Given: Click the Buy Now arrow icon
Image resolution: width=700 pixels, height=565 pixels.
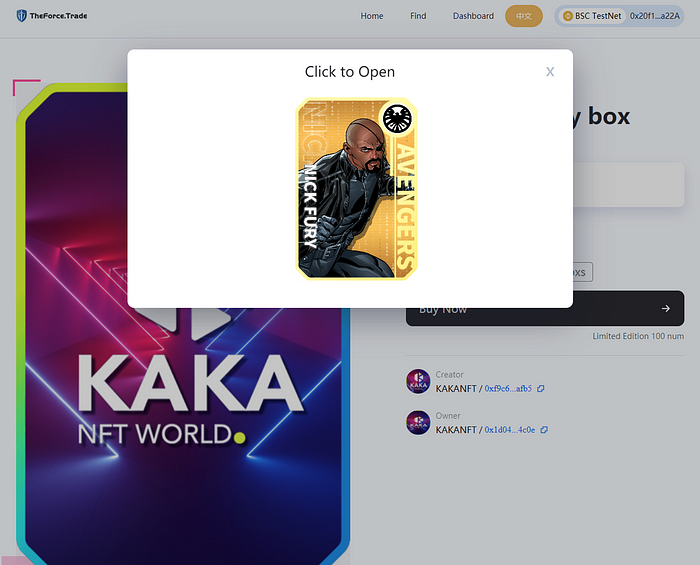Looking at the screenshot, I should tap(666, 308).
